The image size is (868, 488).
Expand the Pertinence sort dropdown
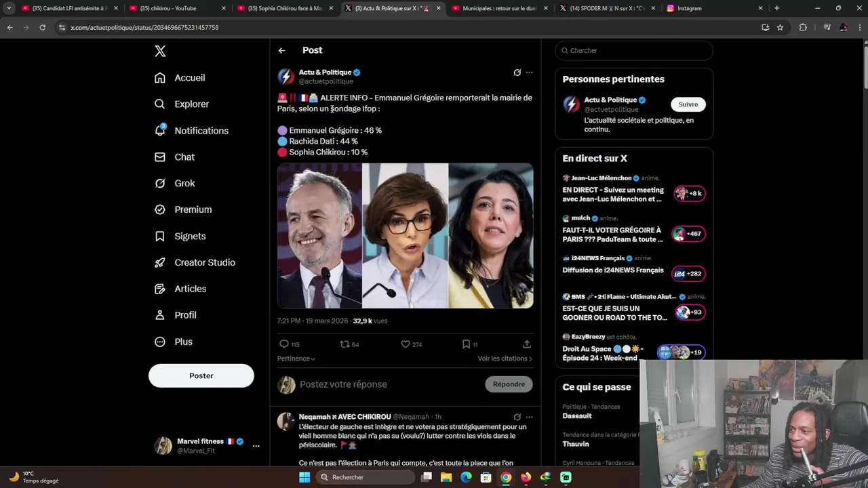click(296, 359)
